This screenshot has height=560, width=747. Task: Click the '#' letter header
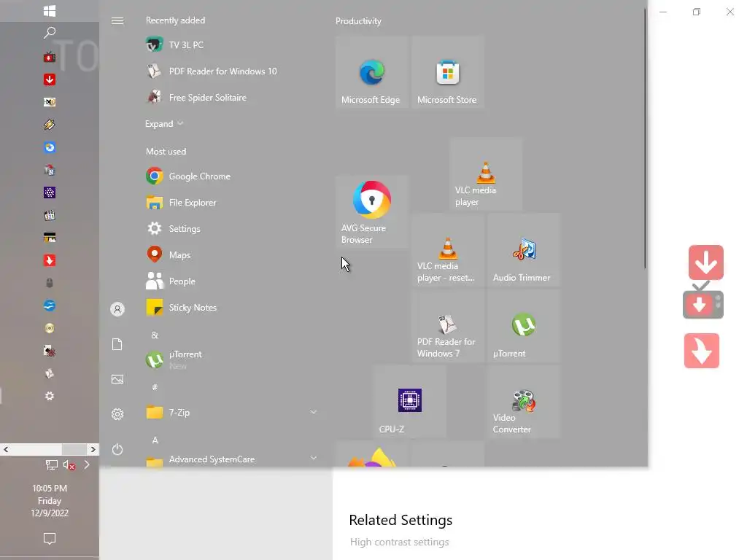click(155, 387)
